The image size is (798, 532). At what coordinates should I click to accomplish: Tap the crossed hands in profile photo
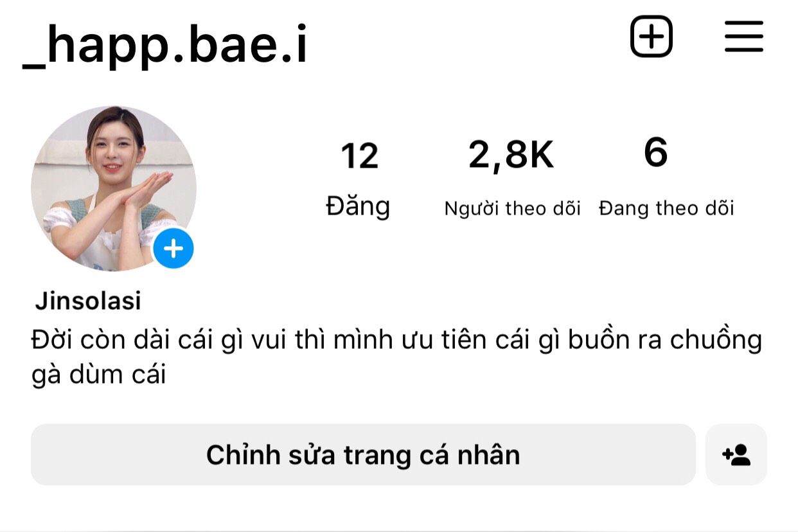(143, 188)
